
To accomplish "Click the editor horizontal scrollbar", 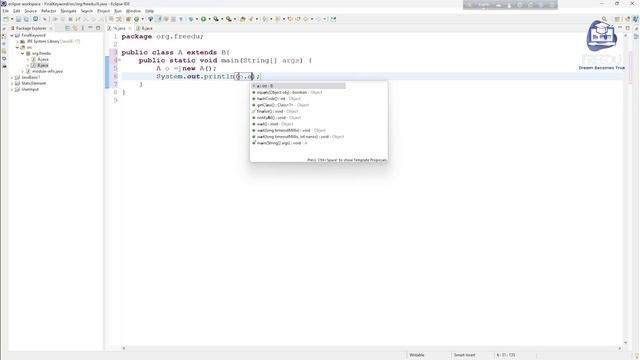I will (371, 348).
